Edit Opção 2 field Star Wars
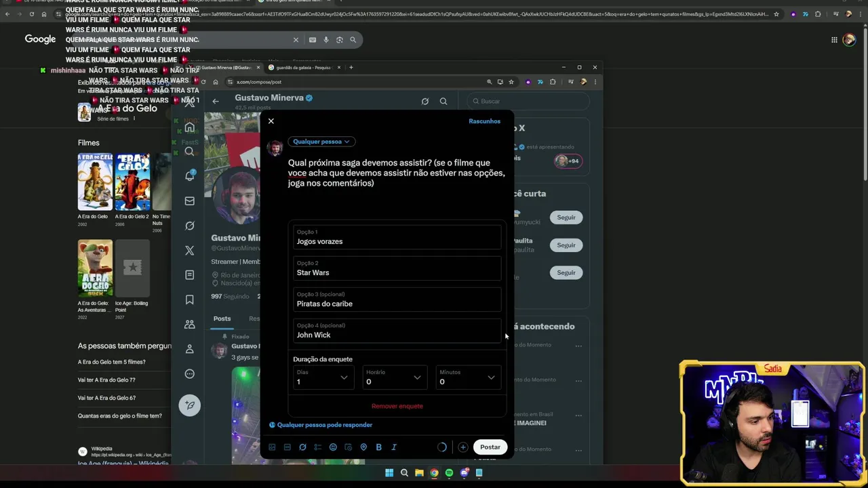 pyautogui.click(x=397, y=268)
